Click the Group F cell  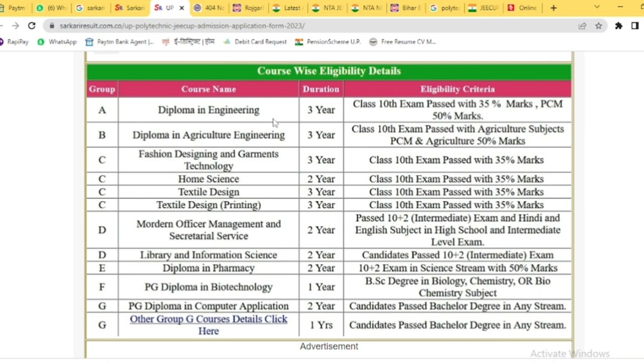click(x=102, y=287)
